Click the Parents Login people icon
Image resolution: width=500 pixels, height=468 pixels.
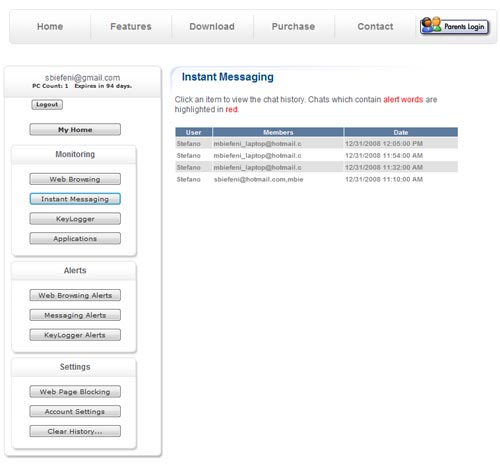tap(431, 25)
